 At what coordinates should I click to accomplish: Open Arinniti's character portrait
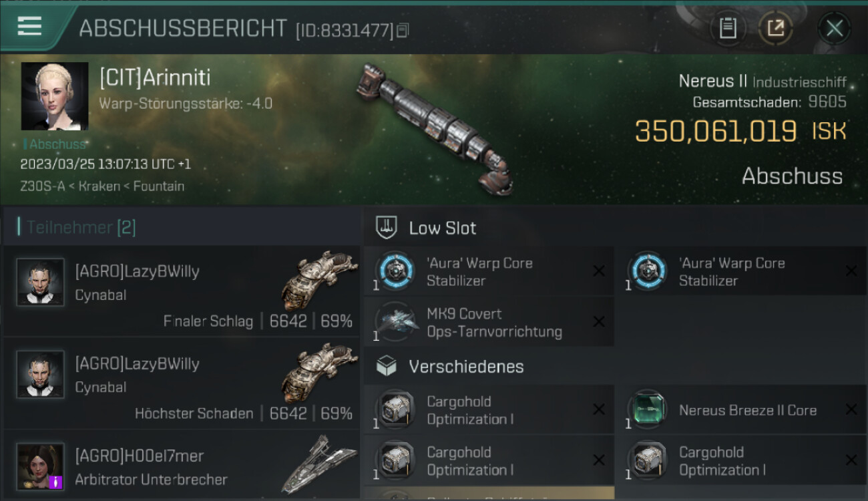[55, 96]
